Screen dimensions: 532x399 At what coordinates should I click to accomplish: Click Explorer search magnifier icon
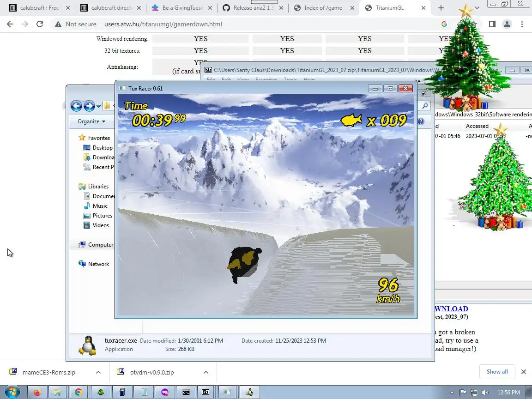pos(425,106)
